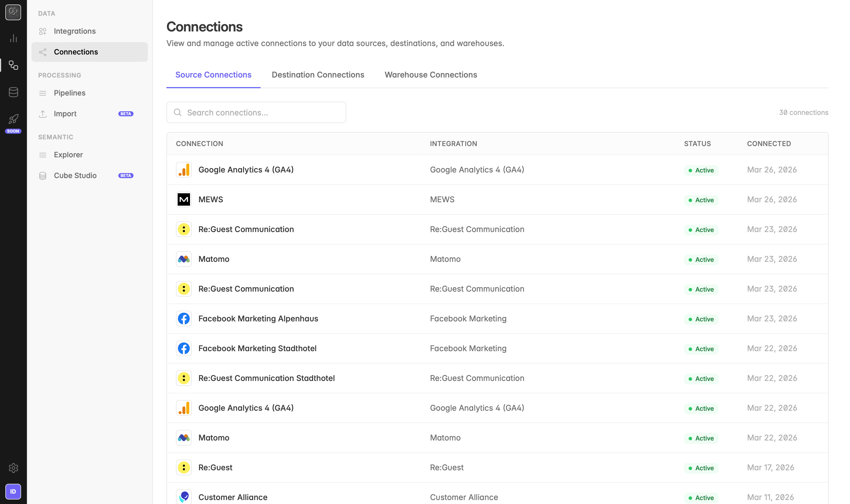
Task: Click icon of Re:Guest Communication Stadthotel
Action: [x=184, y=378]
